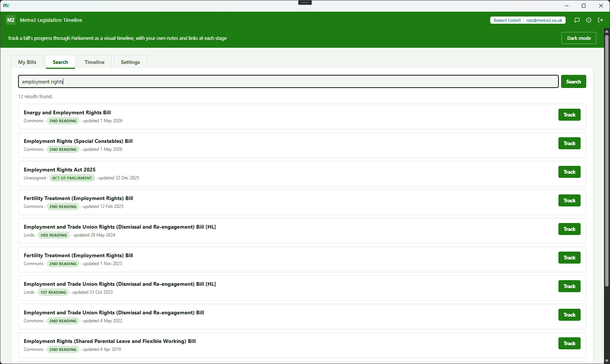Track Fertility Treatment Bill updated 1 Nov 2023
The height and width of the screenshot is (364, 610).
[x=569, y=258]
